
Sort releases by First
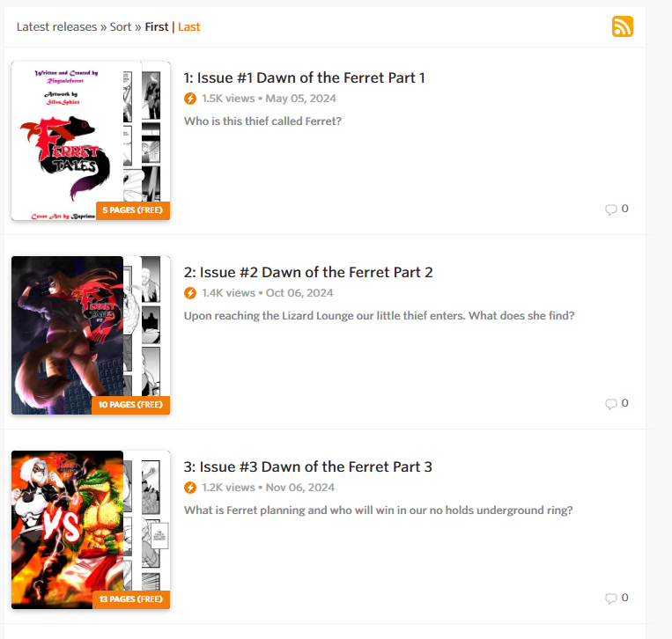[157, 27]
